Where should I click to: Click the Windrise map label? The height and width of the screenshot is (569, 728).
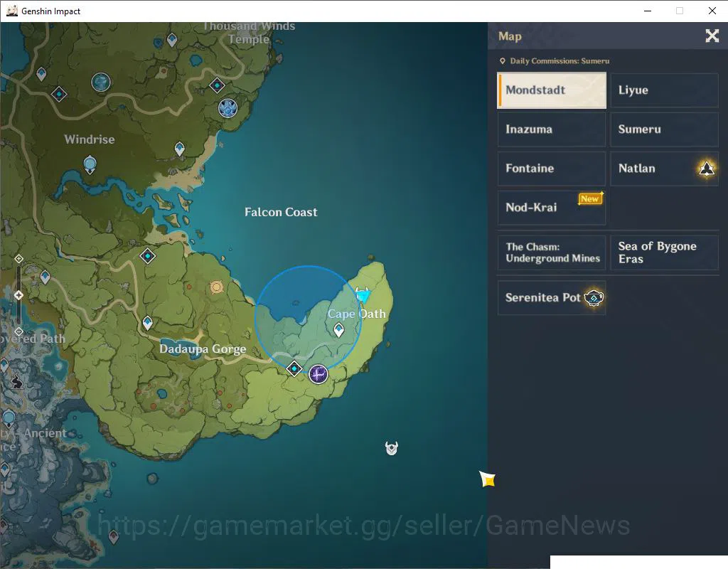point(89,139)
